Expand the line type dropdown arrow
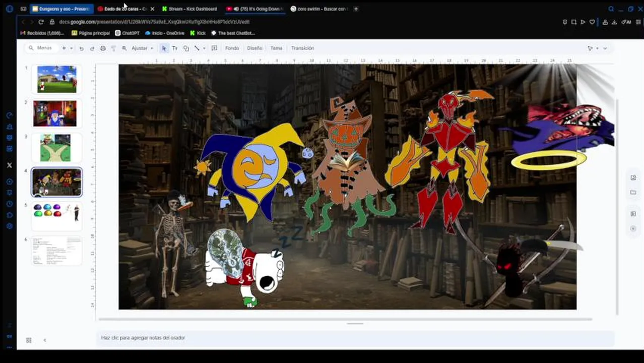Screen dimensions: 644x363 (204, 48)
